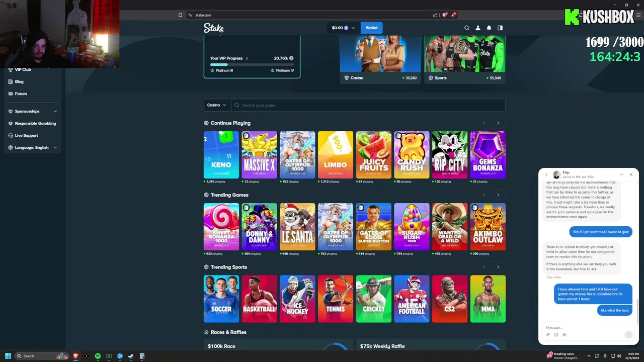Open the Calculator taskbar icon
The height and width of the screenshot is (362, 644).
pyautogui.click(x=142, y=356)
